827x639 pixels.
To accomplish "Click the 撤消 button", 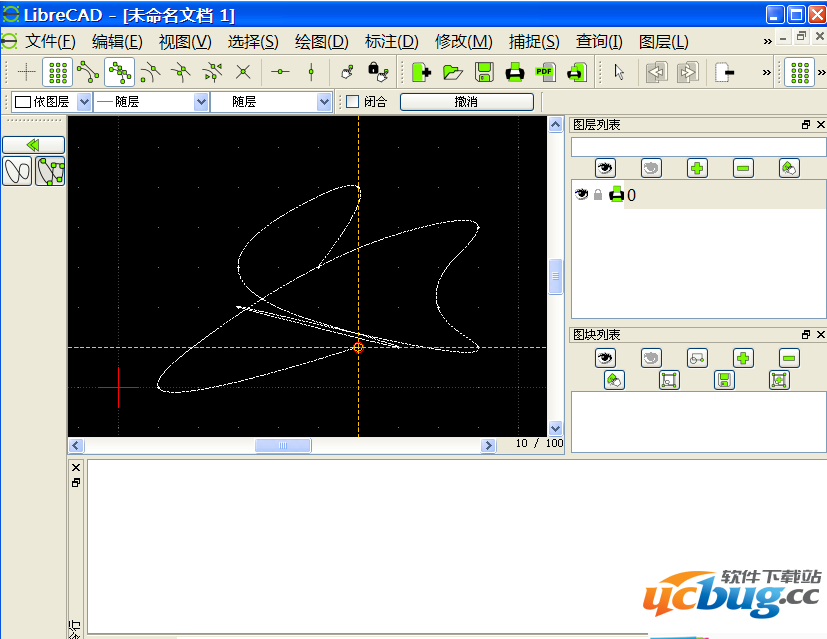I will coord(466,102).
